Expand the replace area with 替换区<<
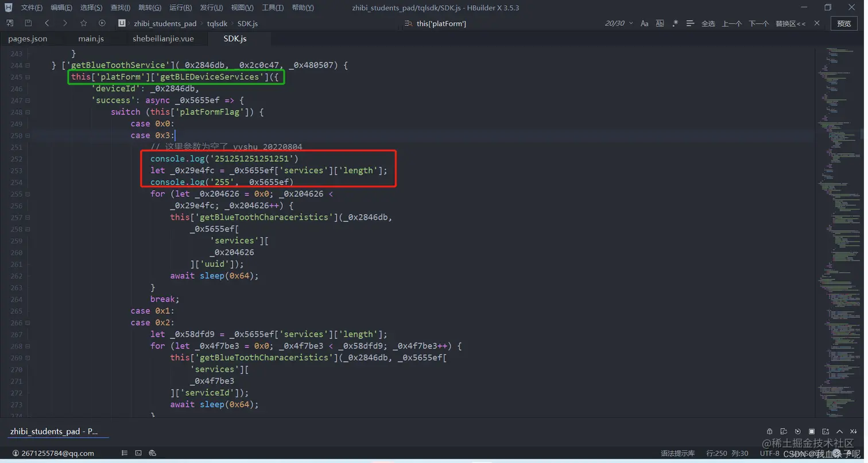The width and height of the screenshot is (868, 463). 790,24
